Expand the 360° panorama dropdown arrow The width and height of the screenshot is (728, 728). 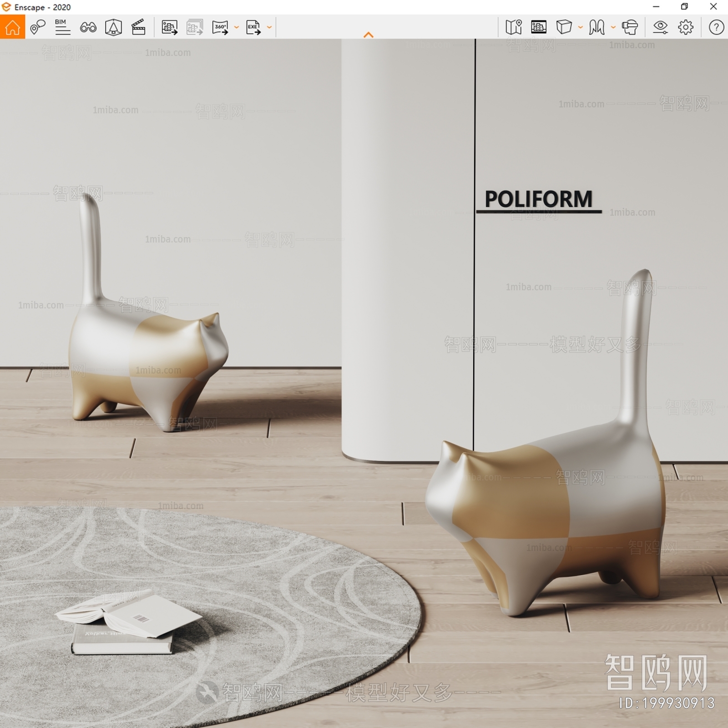click(237, 27)
